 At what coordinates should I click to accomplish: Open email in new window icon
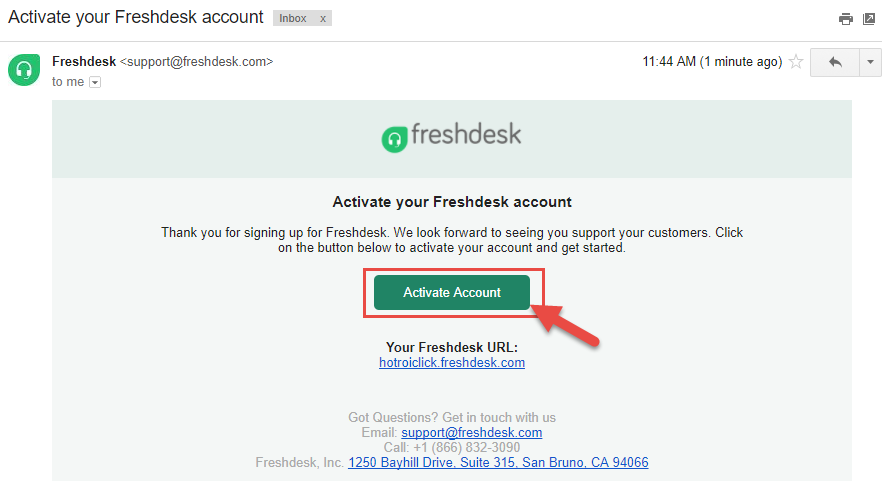(869, 19)
